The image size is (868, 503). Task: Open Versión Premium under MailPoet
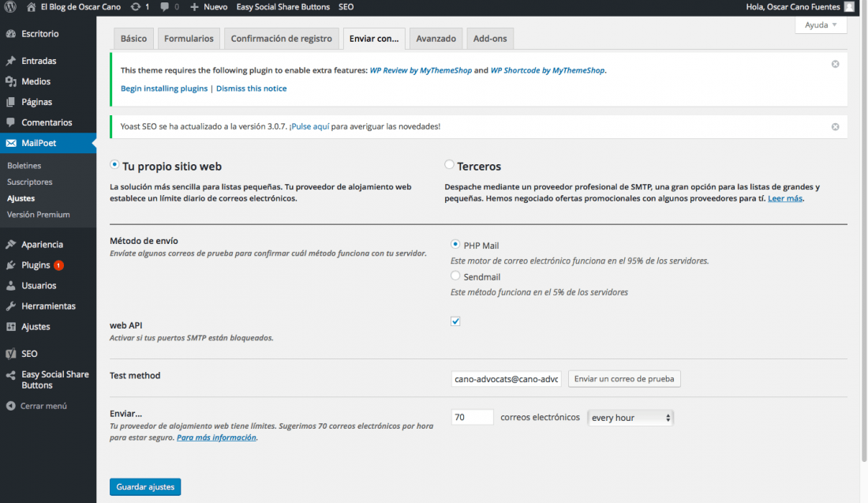pos(38,214)
